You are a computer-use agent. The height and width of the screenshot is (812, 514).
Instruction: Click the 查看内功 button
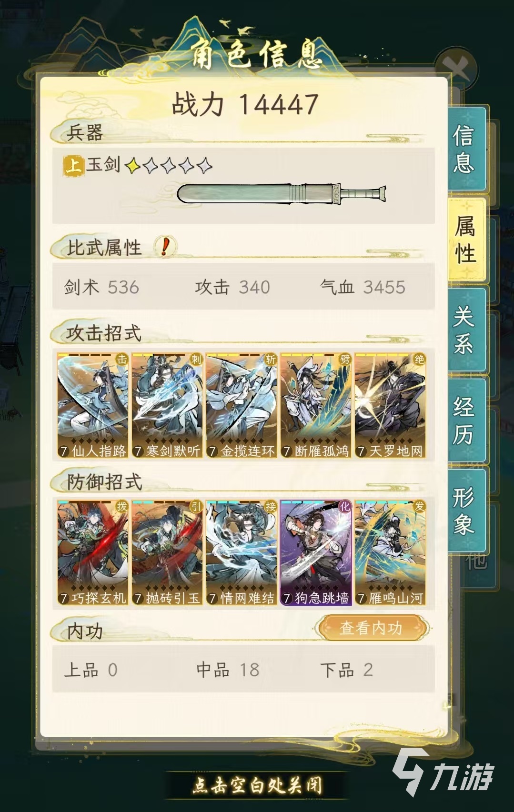tap(372, 628)
